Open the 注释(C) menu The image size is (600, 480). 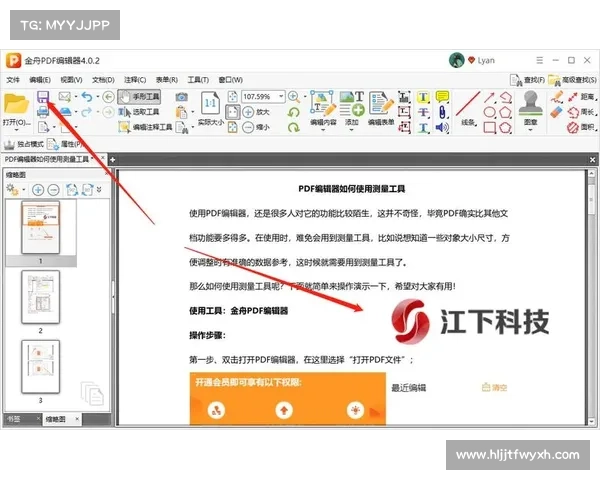pos(135,80)
